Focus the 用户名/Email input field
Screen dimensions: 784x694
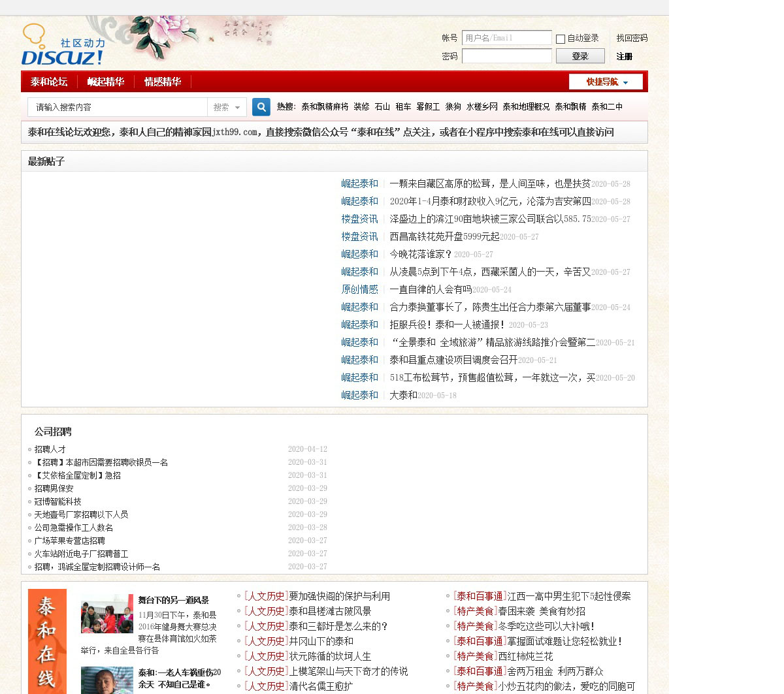pyautogui.click(x=506, y=38)
